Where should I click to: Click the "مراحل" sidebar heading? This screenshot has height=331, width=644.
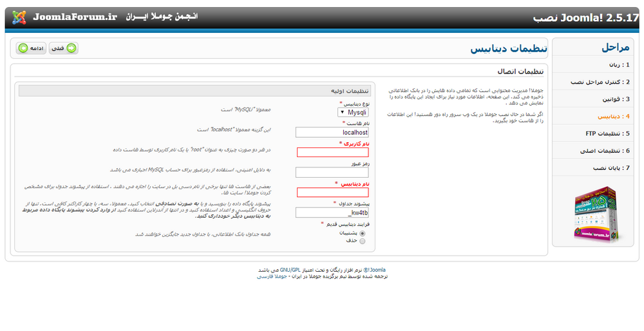click(615, 47)
